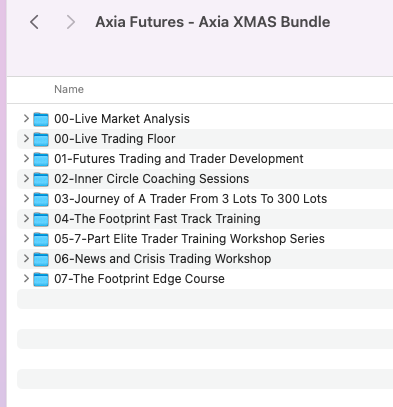The image size is (393, 407).
Task: Select 02-Inner Circle Coaching Sessions name
Action: click(152, 179)
